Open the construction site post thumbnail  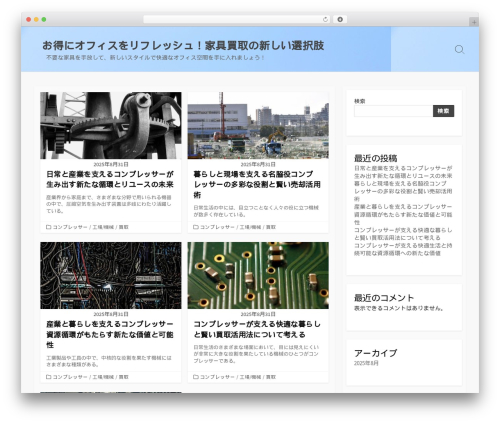(x=258, y=125)
